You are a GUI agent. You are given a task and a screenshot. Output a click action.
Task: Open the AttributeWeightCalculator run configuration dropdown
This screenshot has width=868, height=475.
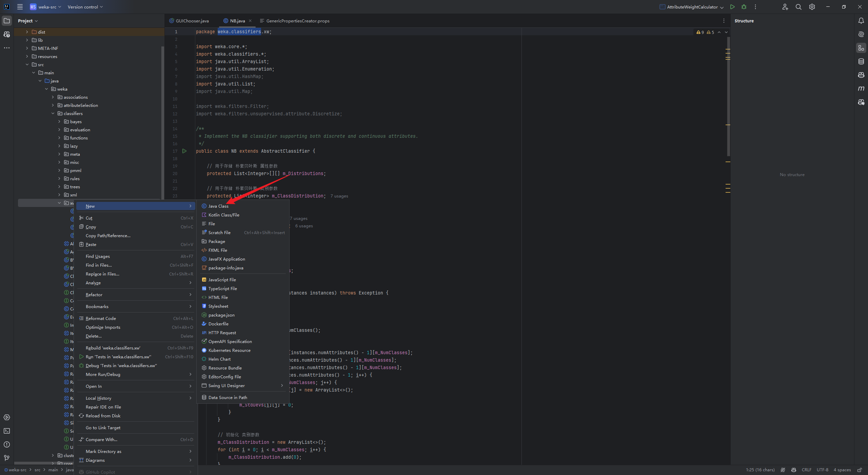(x=692, y=7)
